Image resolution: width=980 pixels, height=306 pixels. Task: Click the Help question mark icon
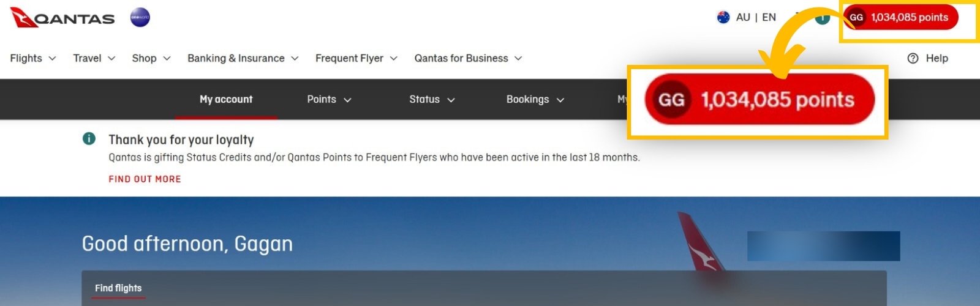[x=913, y=58]
